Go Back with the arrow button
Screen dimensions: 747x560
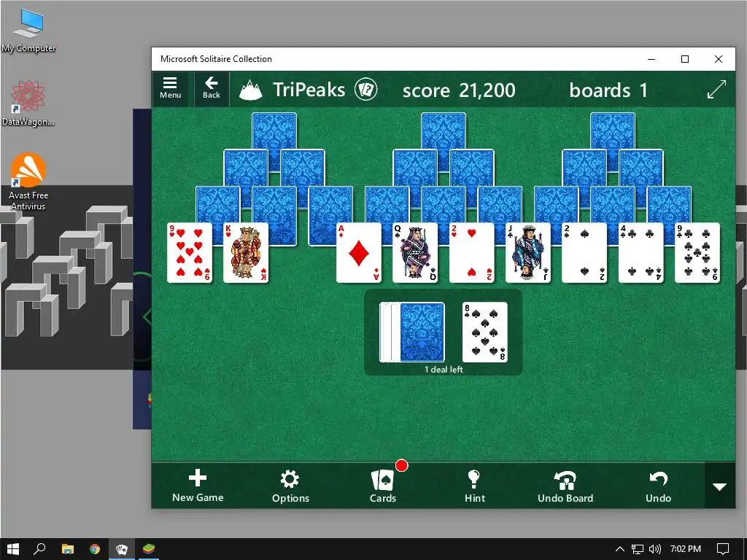(211, 88)
